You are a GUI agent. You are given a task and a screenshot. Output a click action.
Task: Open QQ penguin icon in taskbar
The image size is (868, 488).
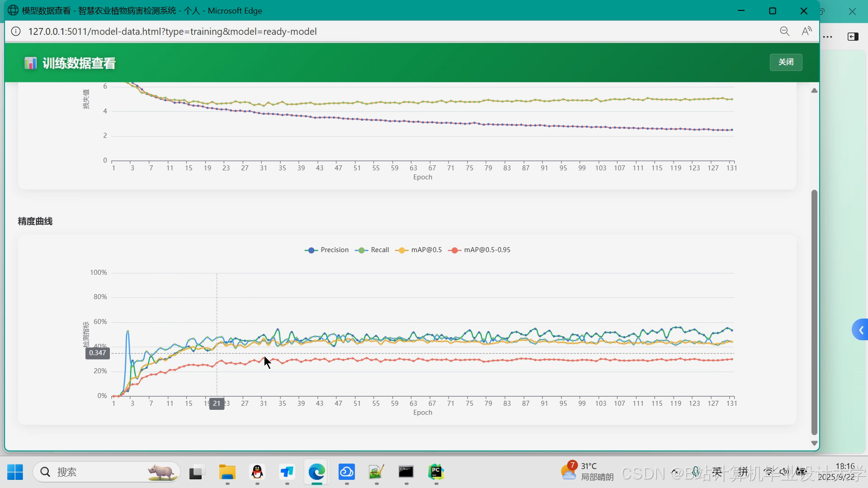point(257,472)
